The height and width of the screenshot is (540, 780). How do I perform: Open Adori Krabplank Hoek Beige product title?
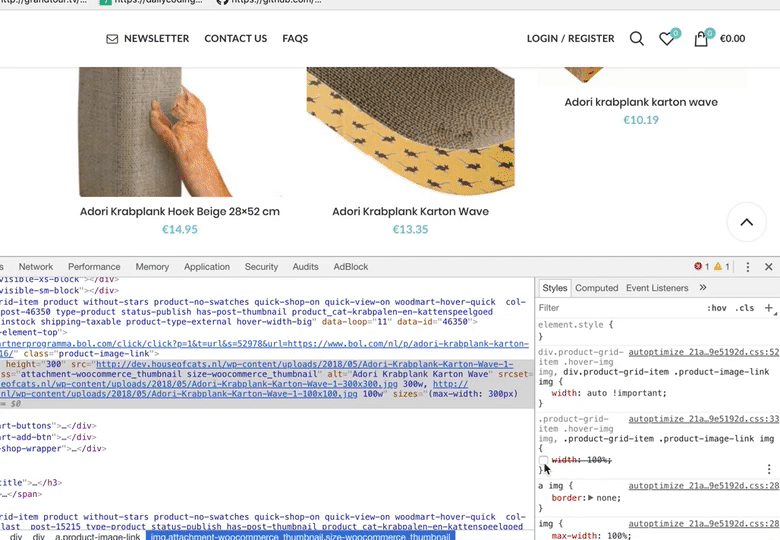click(180, 212)
